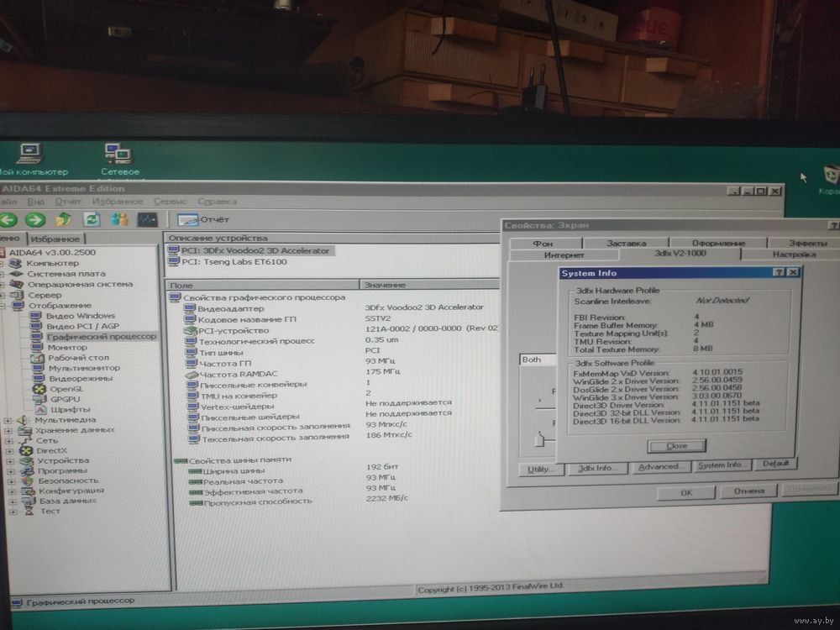Open the graph monitor toolbar icon

tap(147, 219)
